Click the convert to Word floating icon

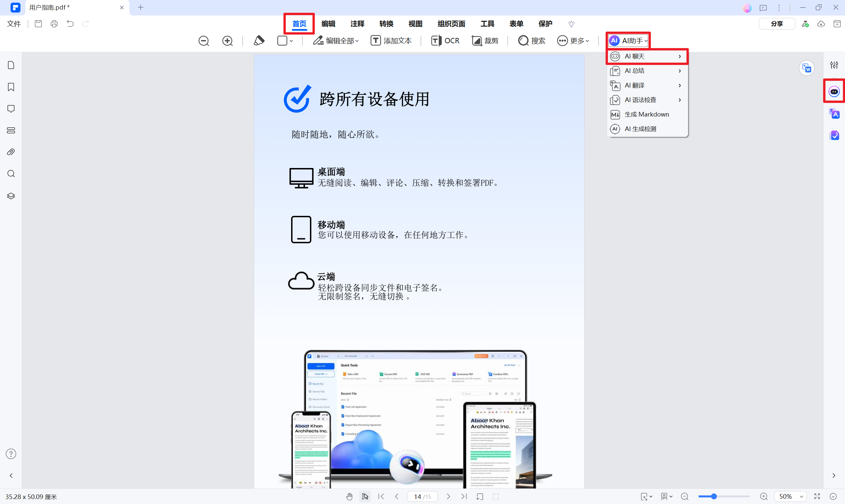[807, 68]
